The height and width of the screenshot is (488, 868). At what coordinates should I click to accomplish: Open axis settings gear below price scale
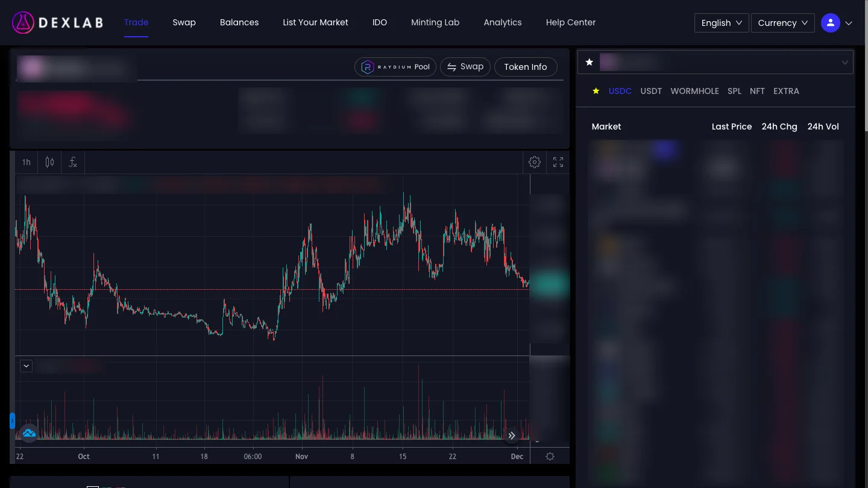pyautogui.click(x=550, y=457)
